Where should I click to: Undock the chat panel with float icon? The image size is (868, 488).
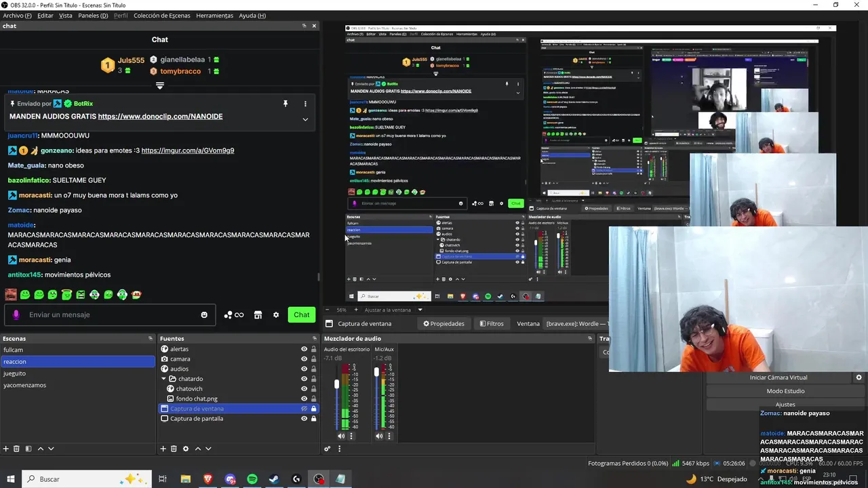304,26
